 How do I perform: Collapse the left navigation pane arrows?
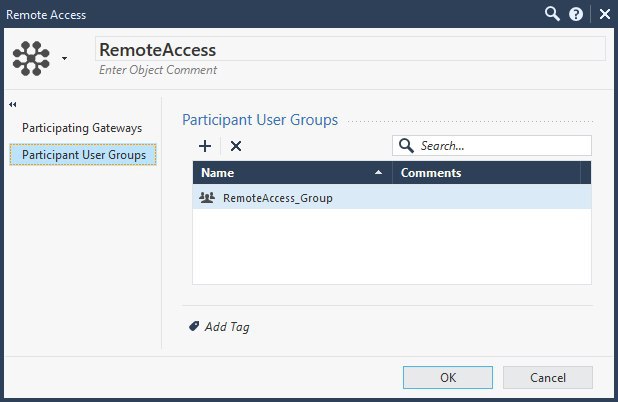click(13, 104)
